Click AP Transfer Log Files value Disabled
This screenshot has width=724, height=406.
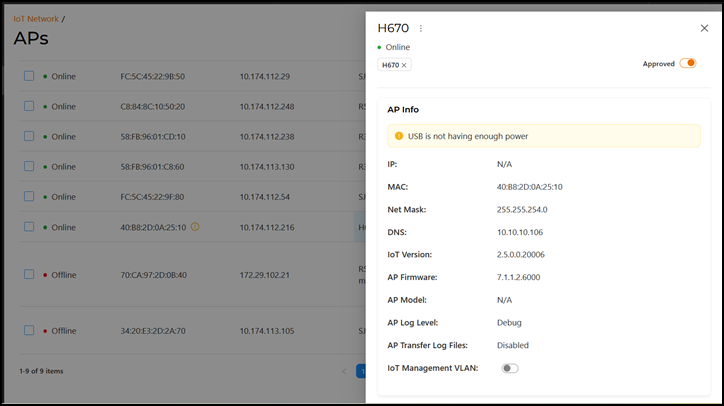(x=513, y=345)
